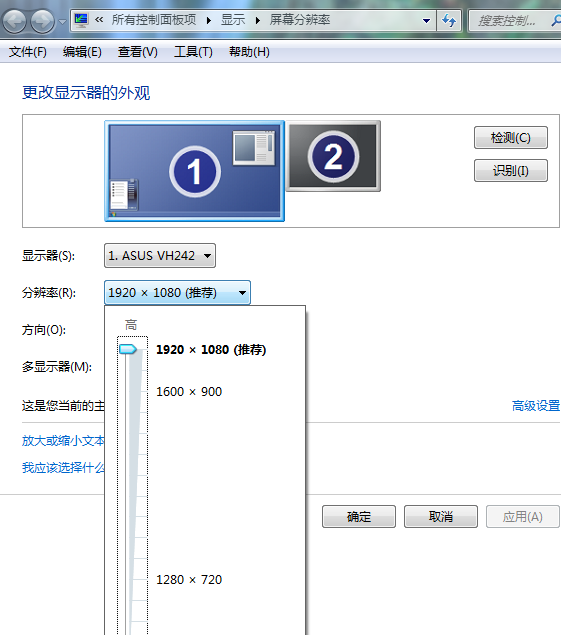
Task: Click the Back navigation arrow
Action: pos(14,21)
